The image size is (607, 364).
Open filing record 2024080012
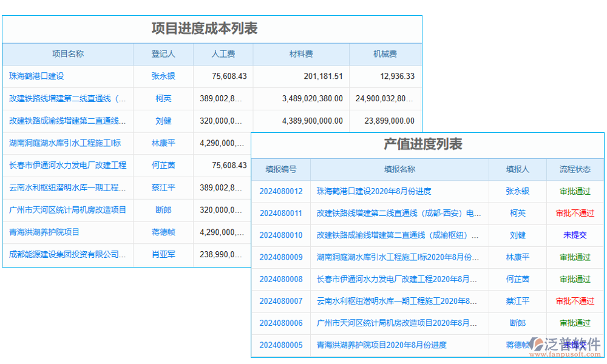tap(280, 191)
